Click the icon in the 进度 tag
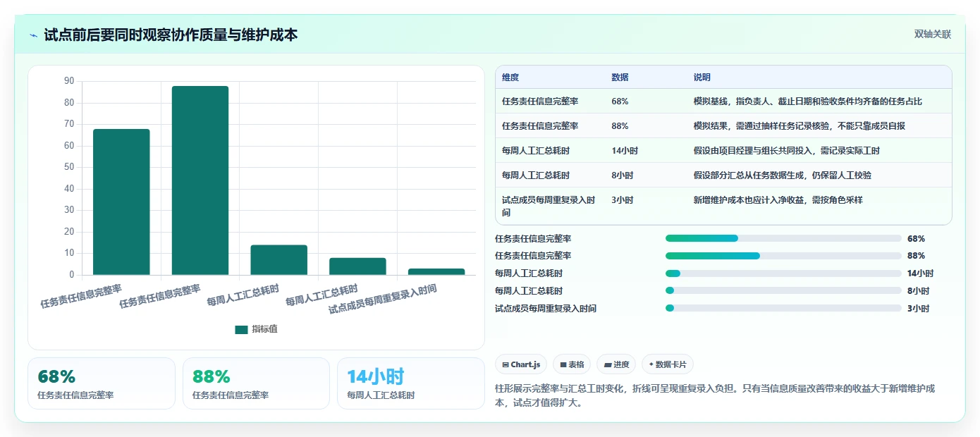 tap(608, 365)
